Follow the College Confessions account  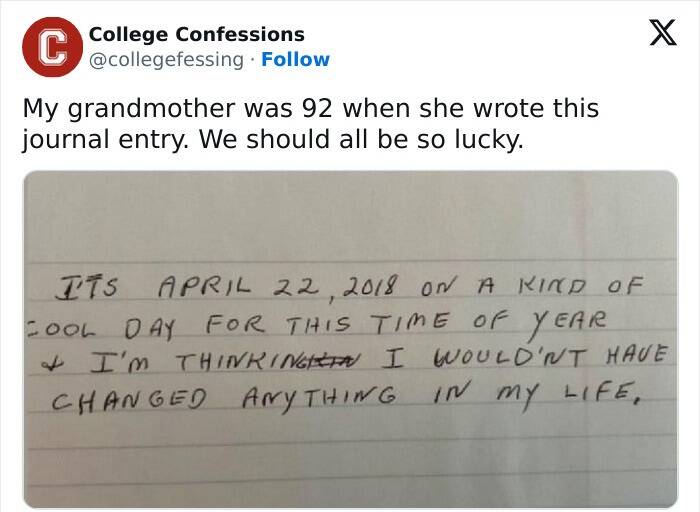(x=295, y=59)
